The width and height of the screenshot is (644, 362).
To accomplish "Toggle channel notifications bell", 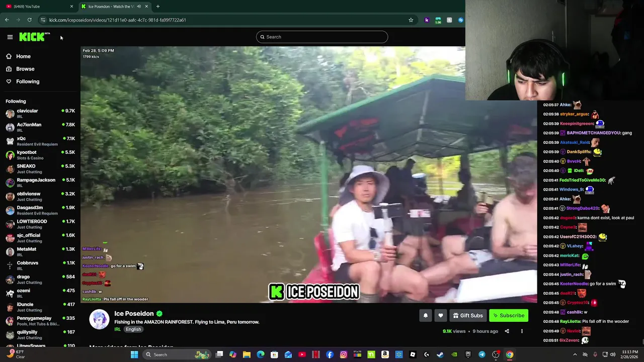I will 426,316.
